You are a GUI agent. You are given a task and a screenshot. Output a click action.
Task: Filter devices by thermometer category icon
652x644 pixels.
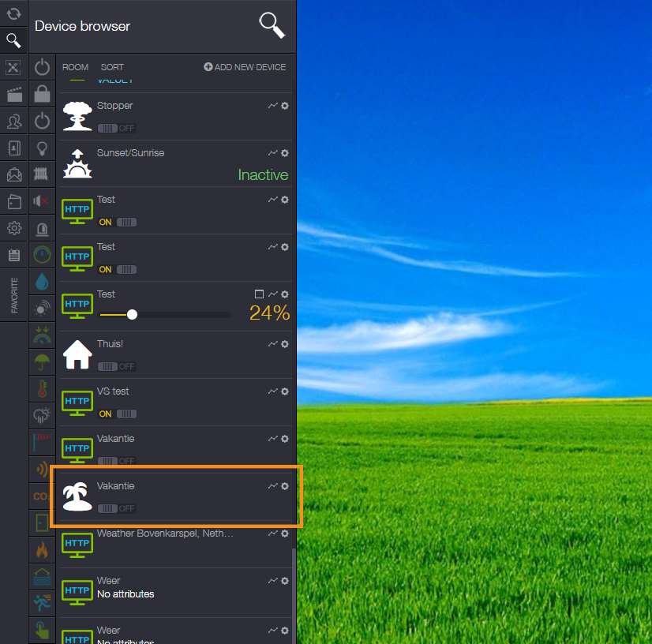pyautogui.click(x=42, y=389)
